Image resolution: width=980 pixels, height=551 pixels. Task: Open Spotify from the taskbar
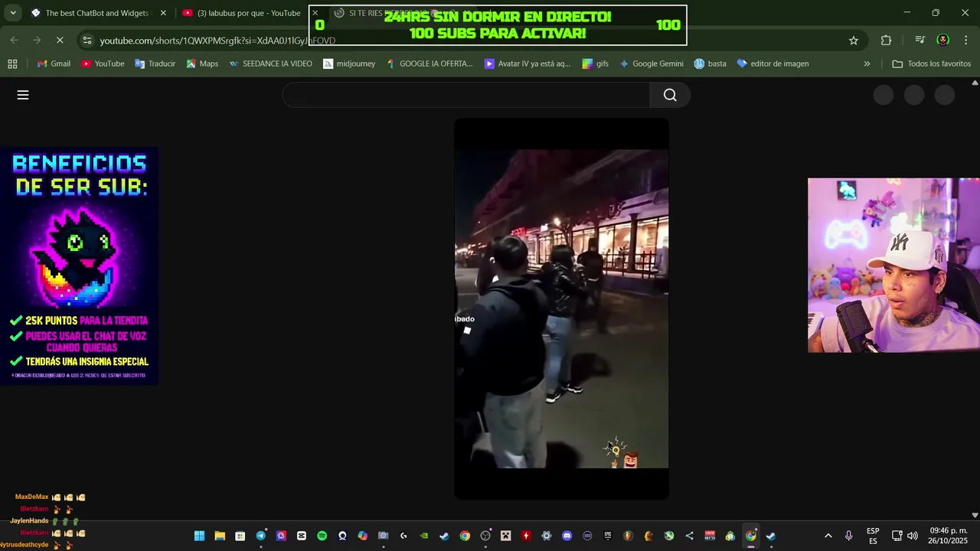click(322, 536)
